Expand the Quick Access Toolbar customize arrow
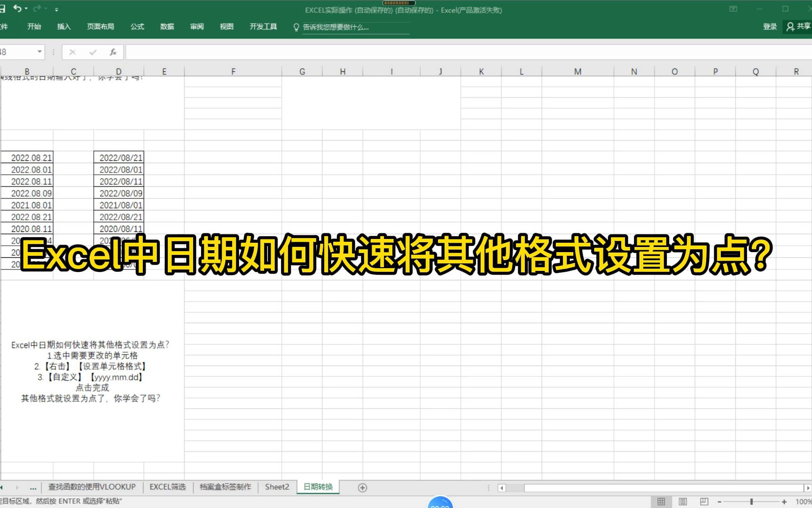The width and height of the screenshot is (812, 508). coord(56,8)
